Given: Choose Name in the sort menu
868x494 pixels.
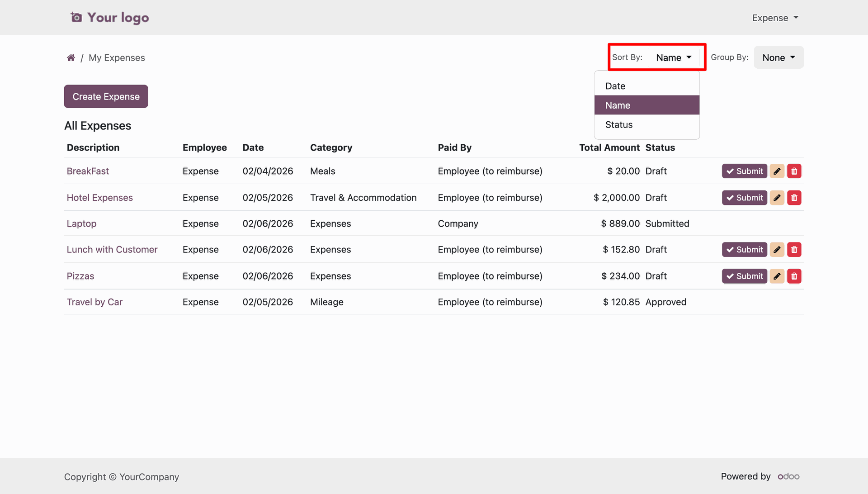Looking at the screenshot, I should pos(647,105).
